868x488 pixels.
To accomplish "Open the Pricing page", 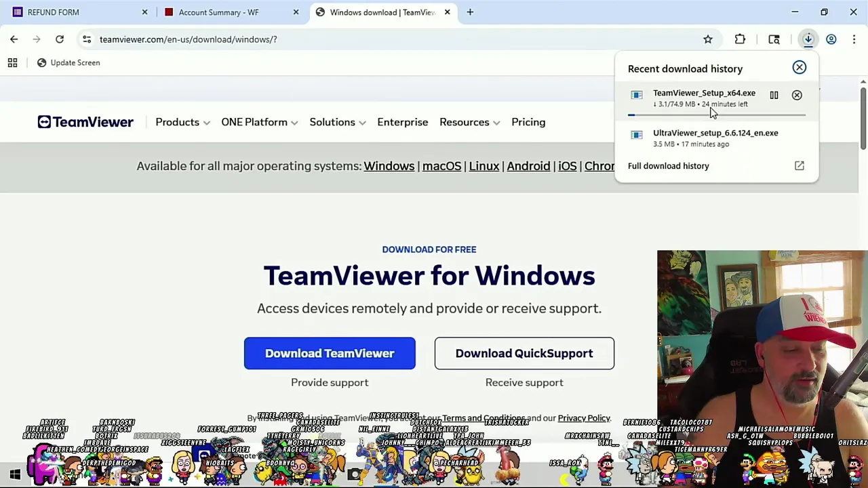I will [x=528, y=122].
